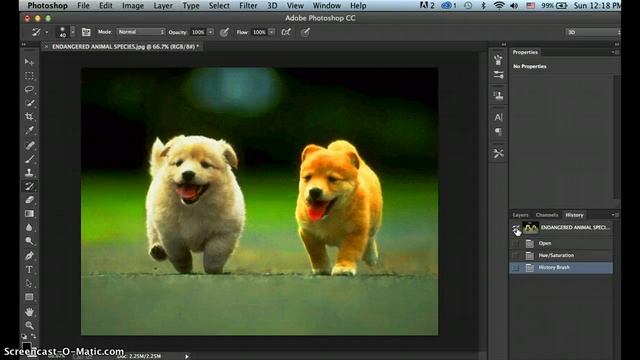
Task: Open the Clone Source collapsed panel icon
Action: tap(498, 96)
